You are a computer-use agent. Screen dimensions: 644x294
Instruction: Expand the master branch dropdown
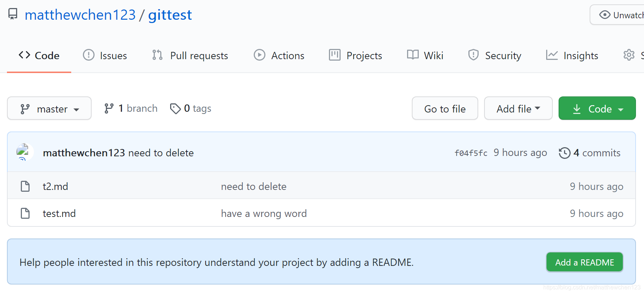49,108
